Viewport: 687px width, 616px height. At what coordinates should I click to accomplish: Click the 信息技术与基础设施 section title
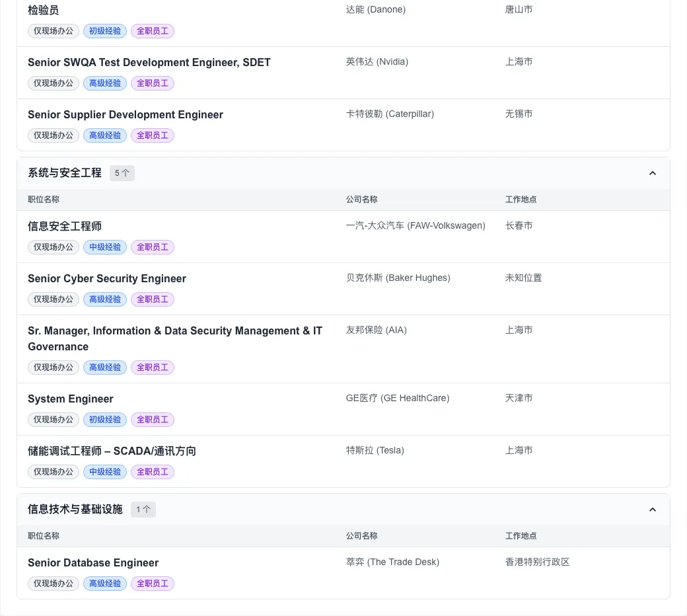tap(75, 509)
